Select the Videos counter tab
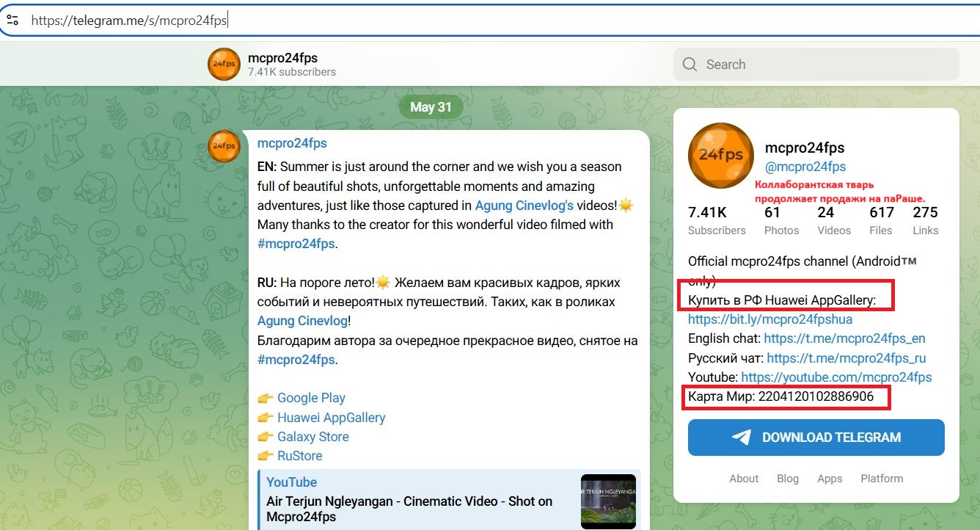This screenshot has height=530, width=980. pyautogui.click(x=834, y=220)
